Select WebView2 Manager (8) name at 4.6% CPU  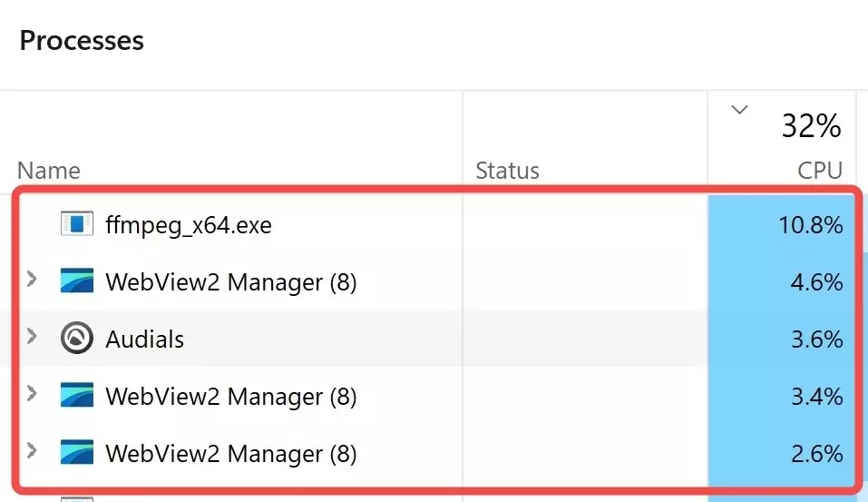(231, 282)
